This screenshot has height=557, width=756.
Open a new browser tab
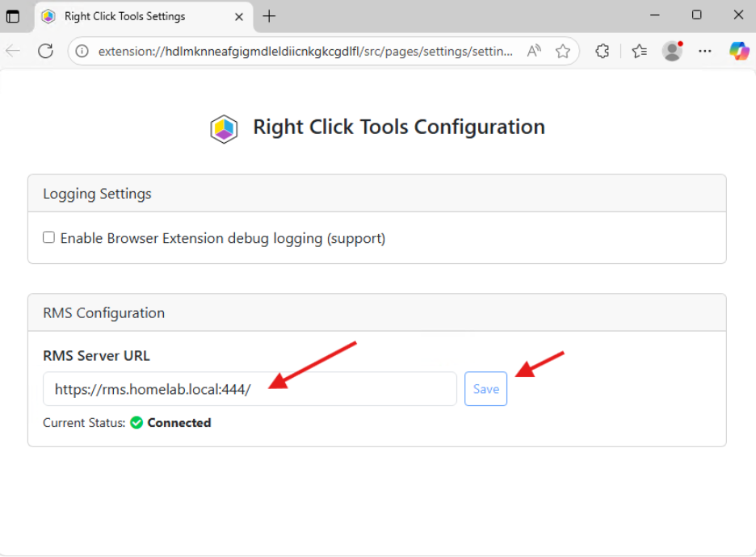tap(269, 16)
